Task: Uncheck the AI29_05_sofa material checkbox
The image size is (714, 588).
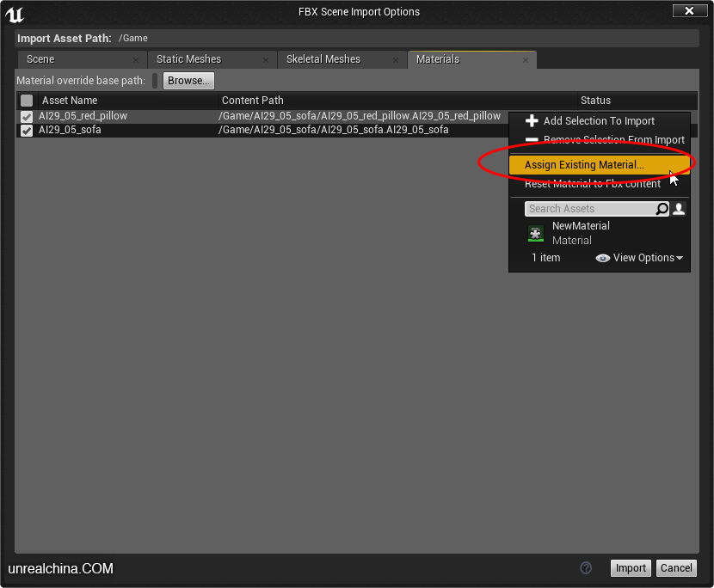Action: pos(27,131)
